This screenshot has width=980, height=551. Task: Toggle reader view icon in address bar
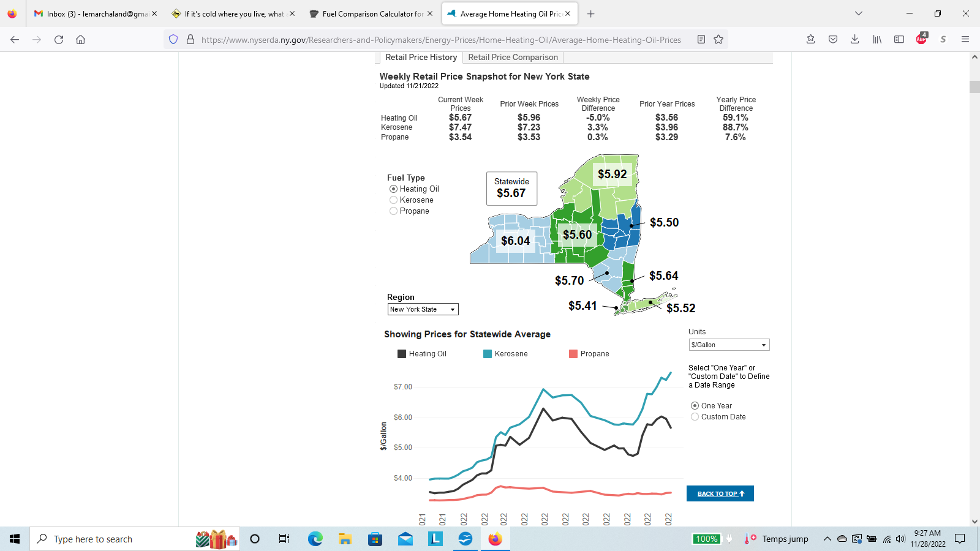(701, 40)
